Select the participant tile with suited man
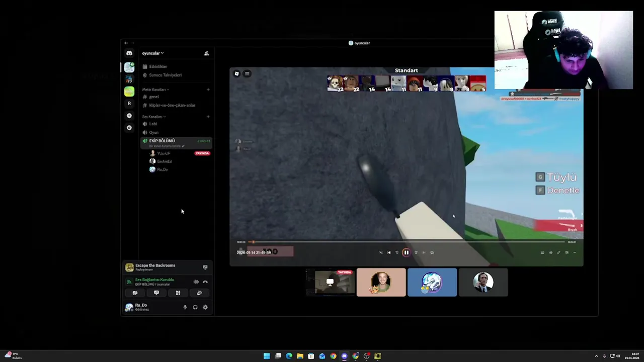 [484, 283]
